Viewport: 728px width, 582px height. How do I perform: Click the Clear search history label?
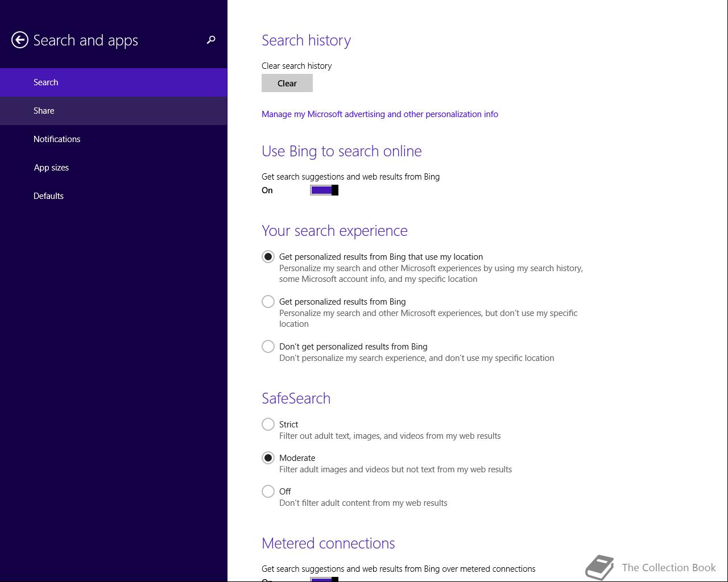coord(297,66)
